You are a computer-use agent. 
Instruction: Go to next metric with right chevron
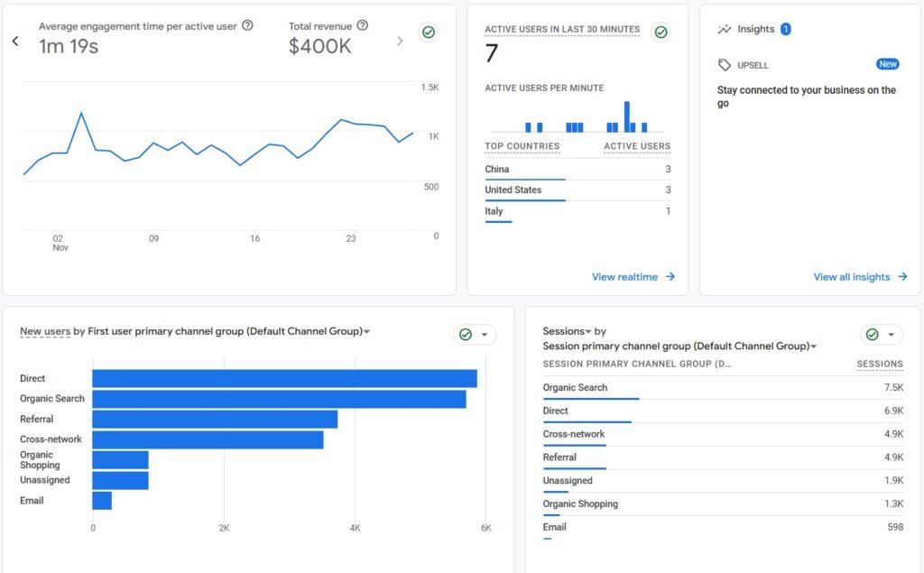pos(400,41)
